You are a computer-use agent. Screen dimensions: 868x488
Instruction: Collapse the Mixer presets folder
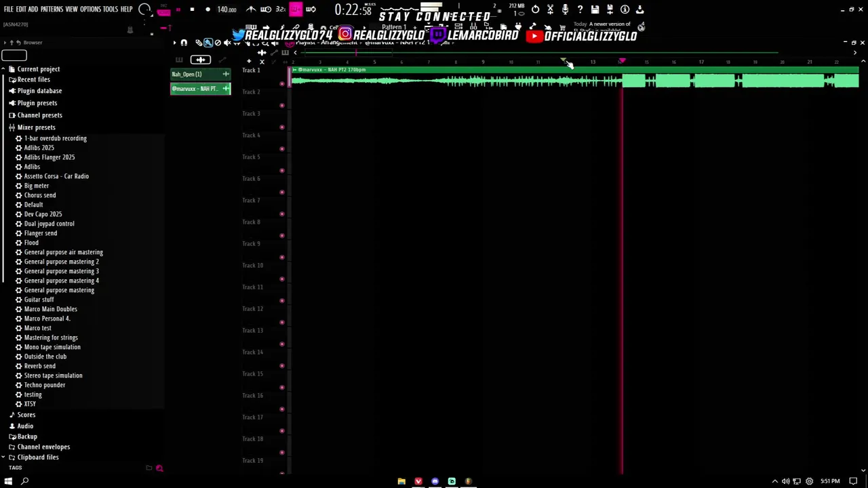[32, 127]
